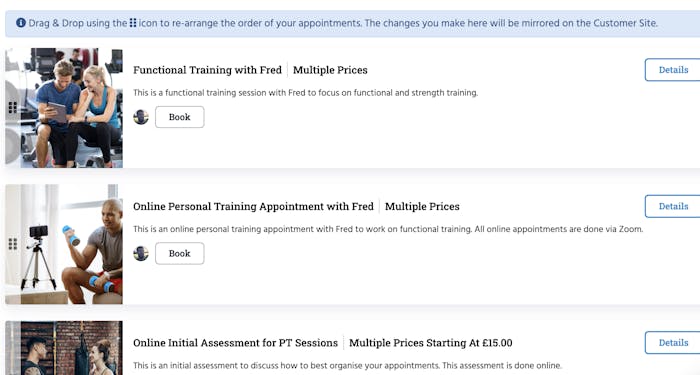Grab the drag handle on Functional Training card
The width and height of the screenshot is (700, 375).
tap(12, 107)
